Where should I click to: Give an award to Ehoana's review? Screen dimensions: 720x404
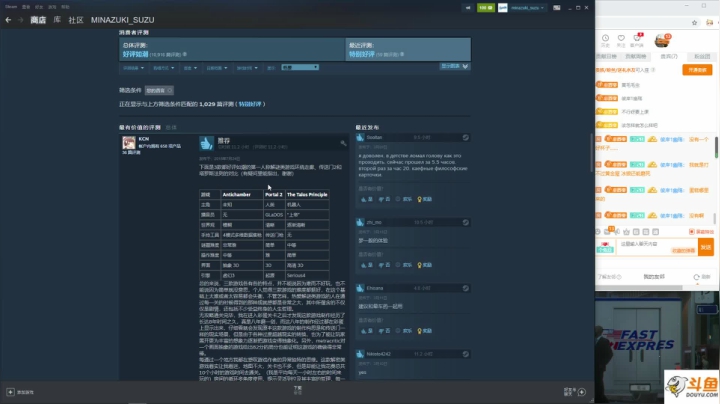[424, 331]
